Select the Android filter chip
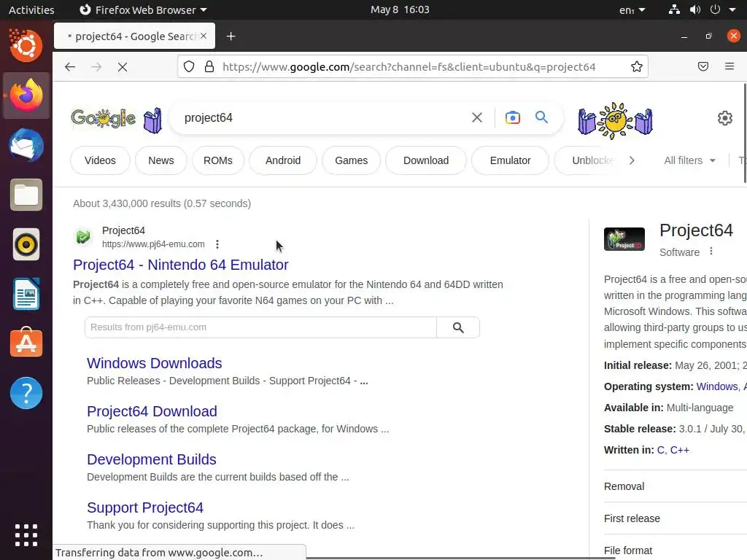 (283, 160)
